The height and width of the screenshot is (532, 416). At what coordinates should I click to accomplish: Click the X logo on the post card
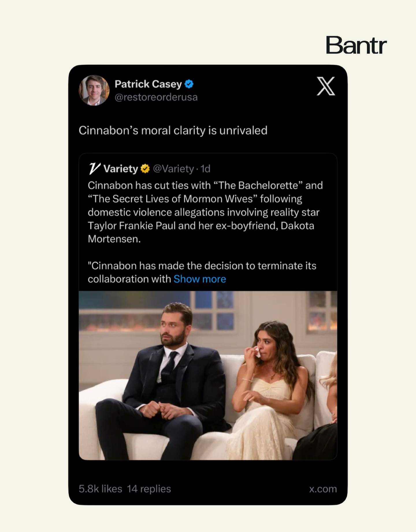click(x=326, y=86)
